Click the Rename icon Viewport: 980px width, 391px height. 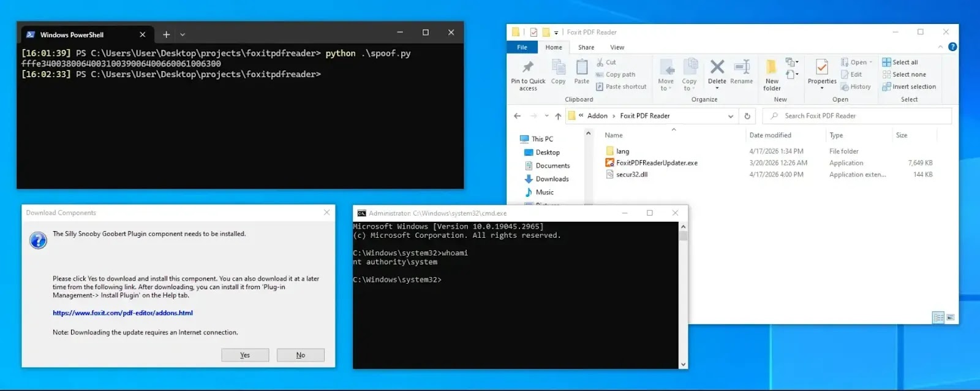coord(742,67)
